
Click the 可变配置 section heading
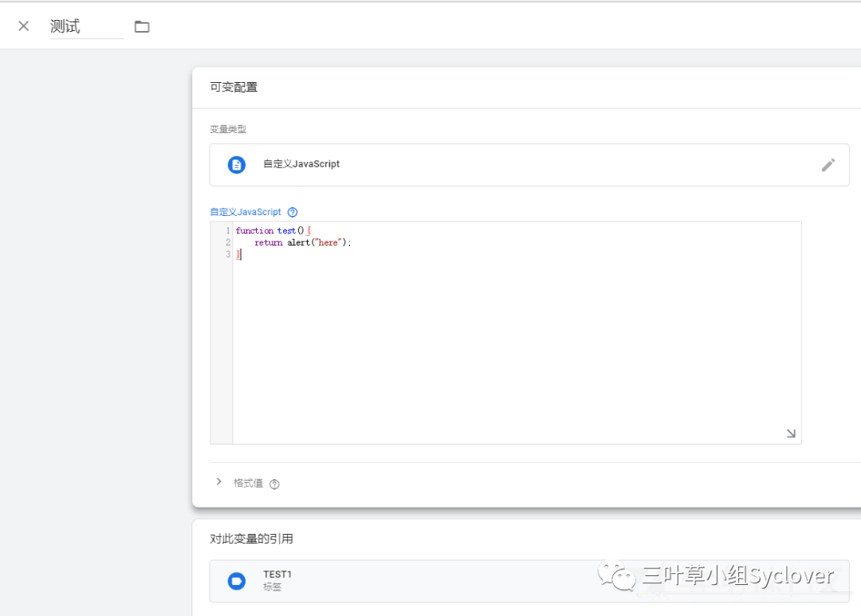[x=234, y=88]
